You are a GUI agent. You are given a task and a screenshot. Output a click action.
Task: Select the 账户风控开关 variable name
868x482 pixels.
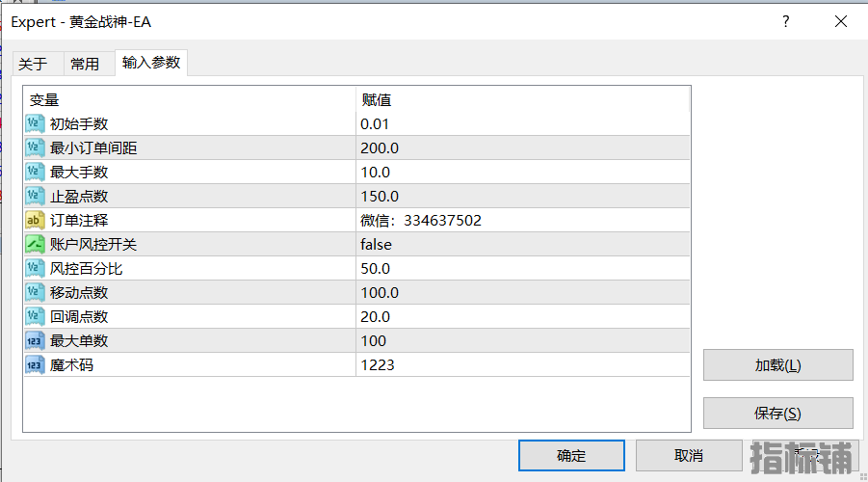pos(93,244)
